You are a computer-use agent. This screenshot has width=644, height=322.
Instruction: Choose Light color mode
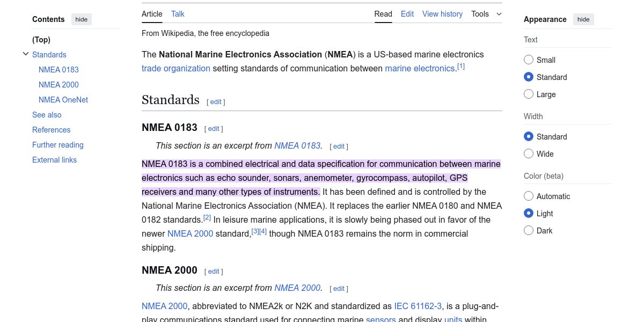[529, 214]
